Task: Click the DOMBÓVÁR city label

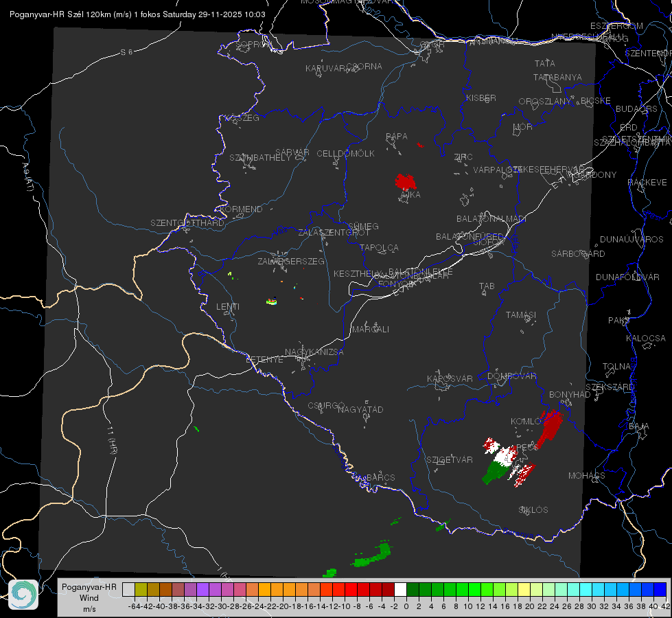Action: click(x=511, y=376)
